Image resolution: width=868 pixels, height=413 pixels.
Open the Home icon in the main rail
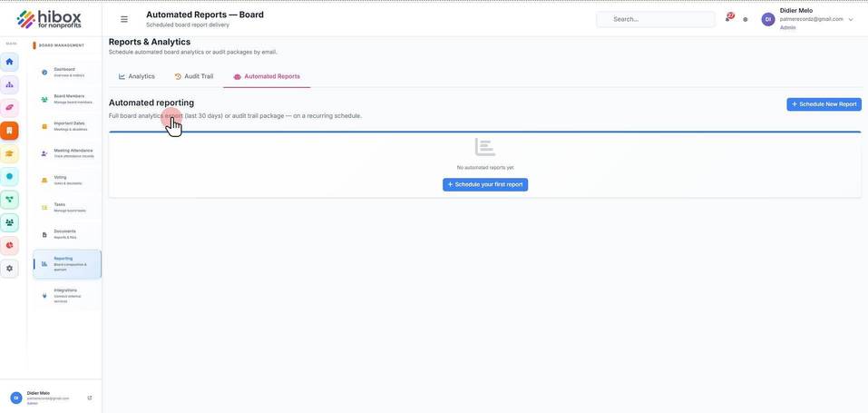pyautogui.click(x=9, y=62)
